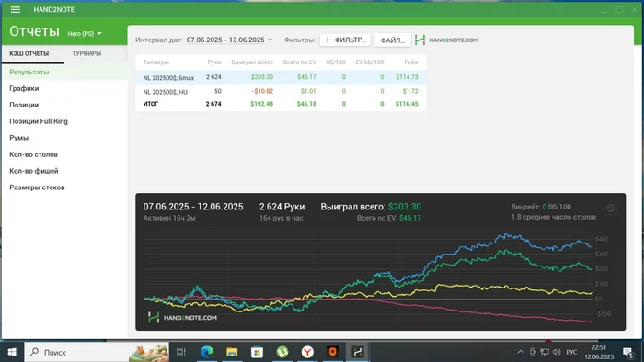Click the ФИЛЬТР add filter button
The height and width of the screenshot is (362, 644).
pos(345,40)
